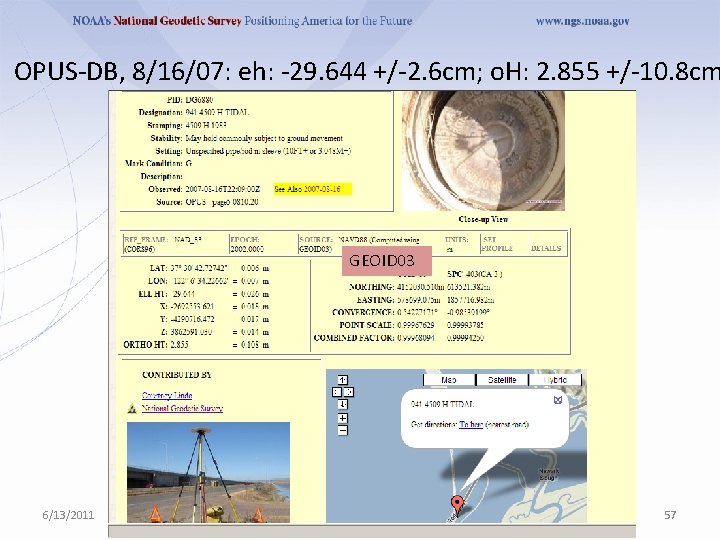Click the red location pin on the map
This screenshot has height=540, width=720.
456,505
